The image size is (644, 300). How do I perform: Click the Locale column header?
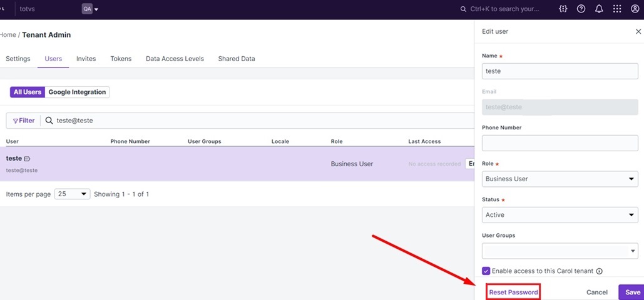click(x=280, y=141)
